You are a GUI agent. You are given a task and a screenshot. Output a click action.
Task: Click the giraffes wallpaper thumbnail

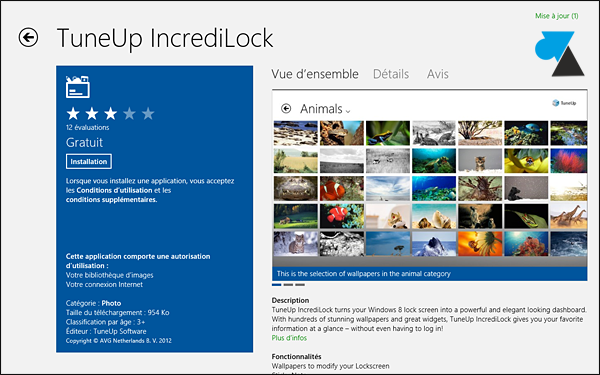pos(569,216)
